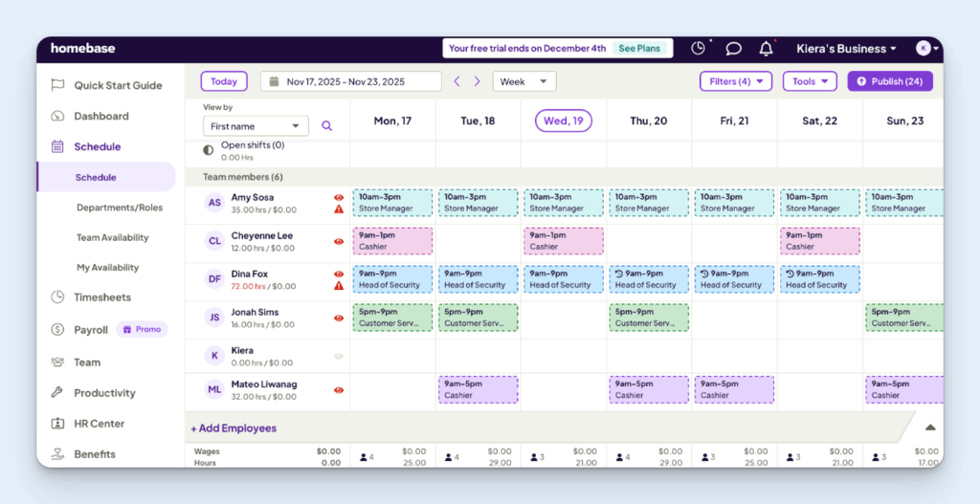Open the Tools dropdown
Image resolution: width=980 pixels, height=504 pixels.
tap(810, 81)
